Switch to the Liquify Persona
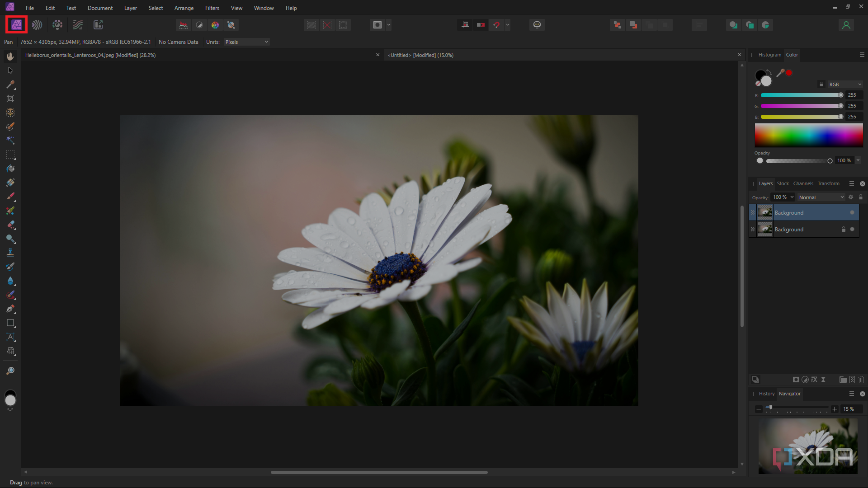The height and width of the screenshot is (488, 868). [x=37, y=25]
